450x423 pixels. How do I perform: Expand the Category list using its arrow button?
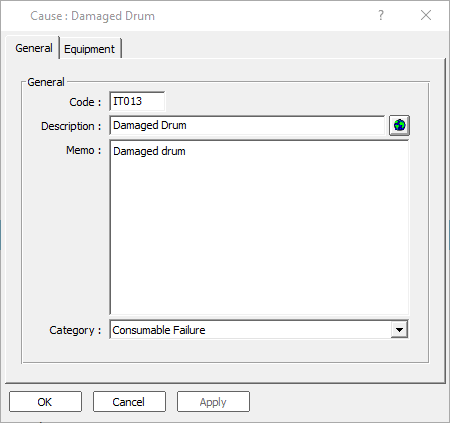click(x=399, y=330)
